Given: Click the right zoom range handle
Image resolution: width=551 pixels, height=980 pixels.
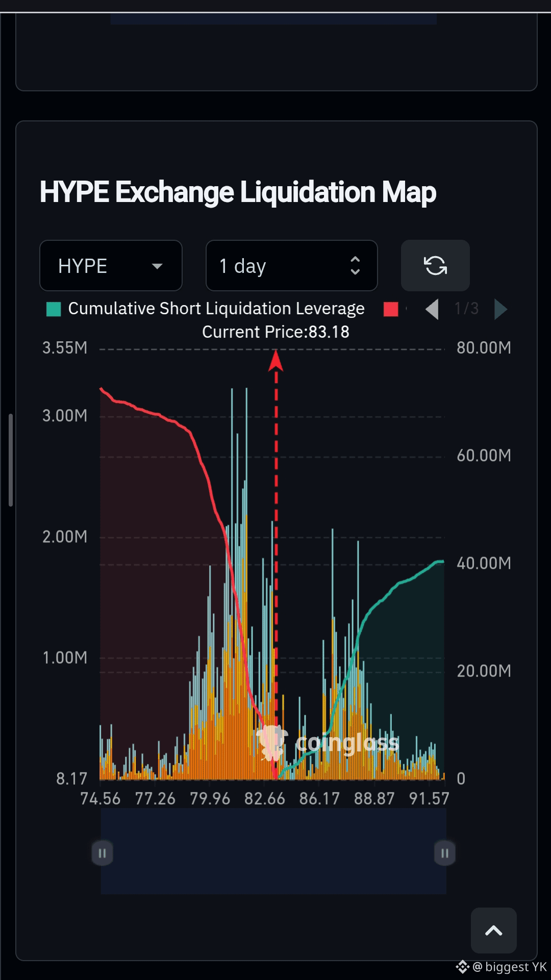Looking at the screenshot, I should [444, 853].
